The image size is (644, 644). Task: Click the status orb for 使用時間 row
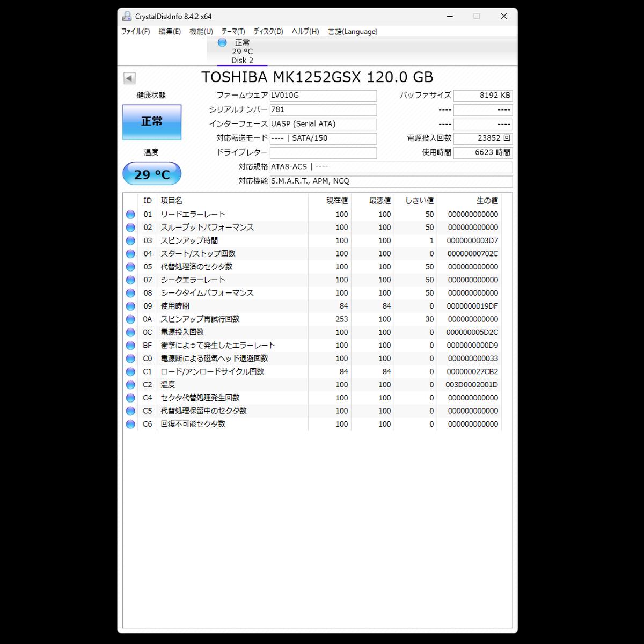(x=130, y=306)
